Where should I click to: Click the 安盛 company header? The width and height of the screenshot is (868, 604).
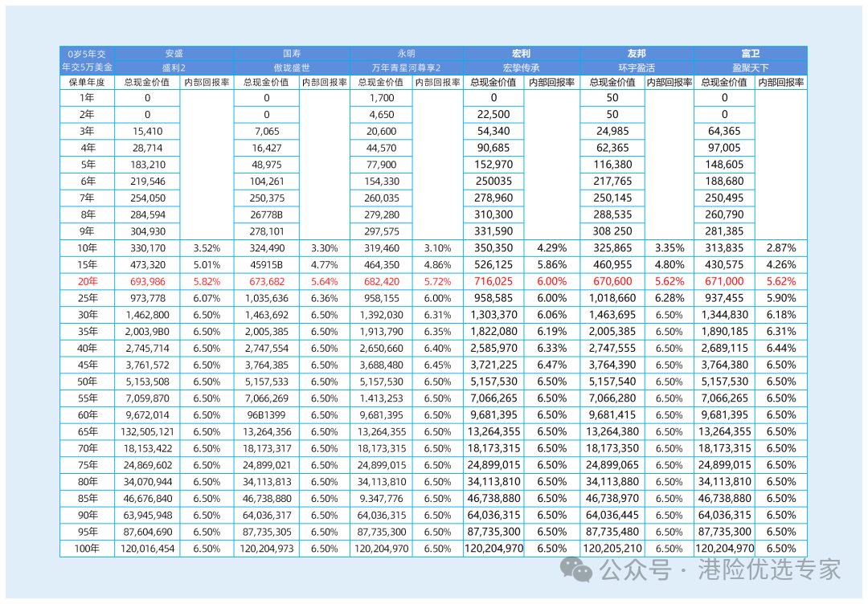click(174, 54)
